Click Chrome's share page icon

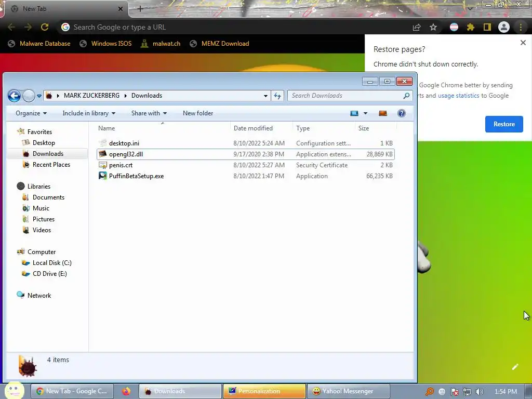coord(417,27)
